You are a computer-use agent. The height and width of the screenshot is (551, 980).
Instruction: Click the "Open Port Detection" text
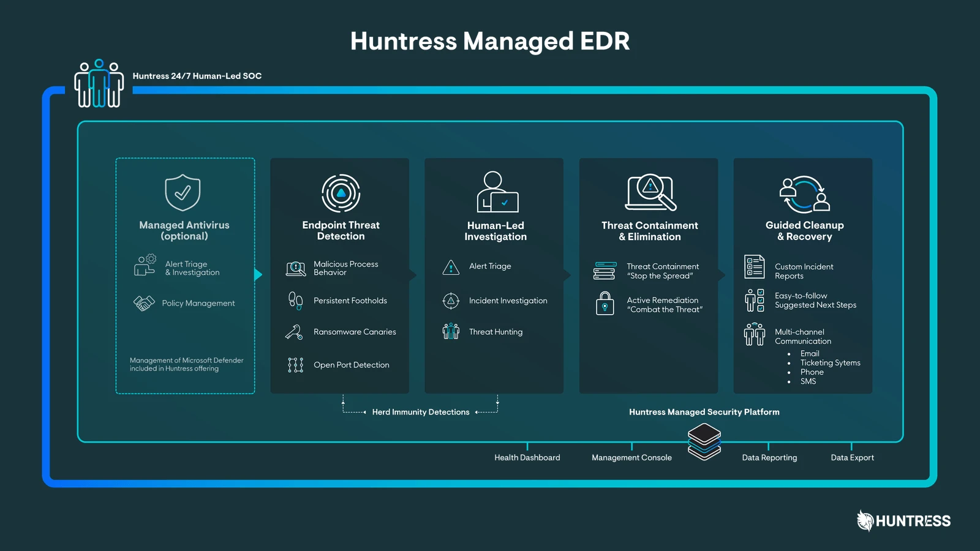click(352, 365)
